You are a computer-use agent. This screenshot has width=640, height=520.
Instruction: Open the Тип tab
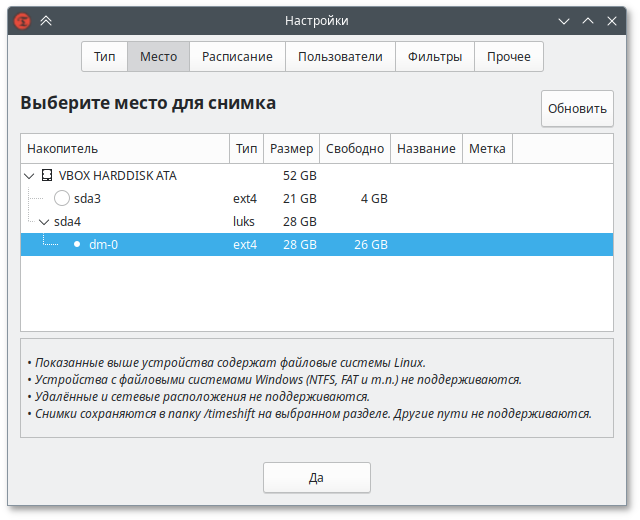[104, 56]
